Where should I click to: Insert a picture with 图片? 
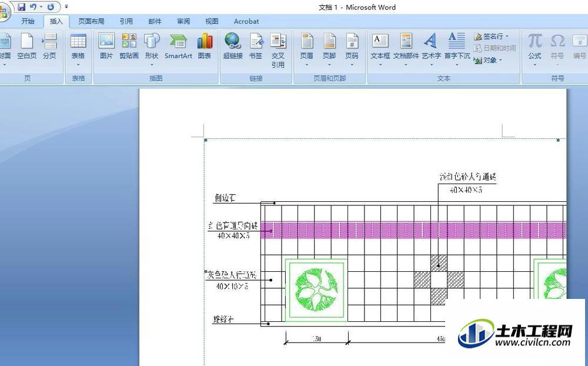(x=106, y=46)
